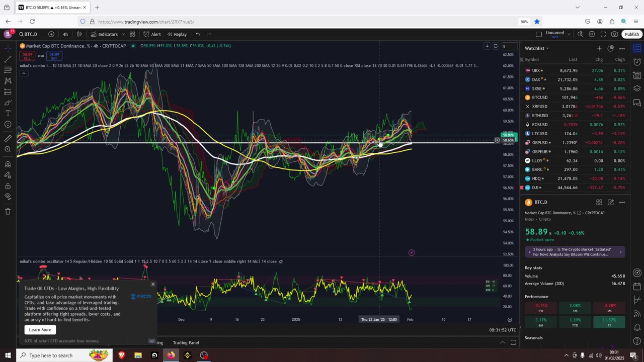The width and height of the screenshot is (644, 362).
Task: Enter fullscreen mode
Action: pos(603,34)
